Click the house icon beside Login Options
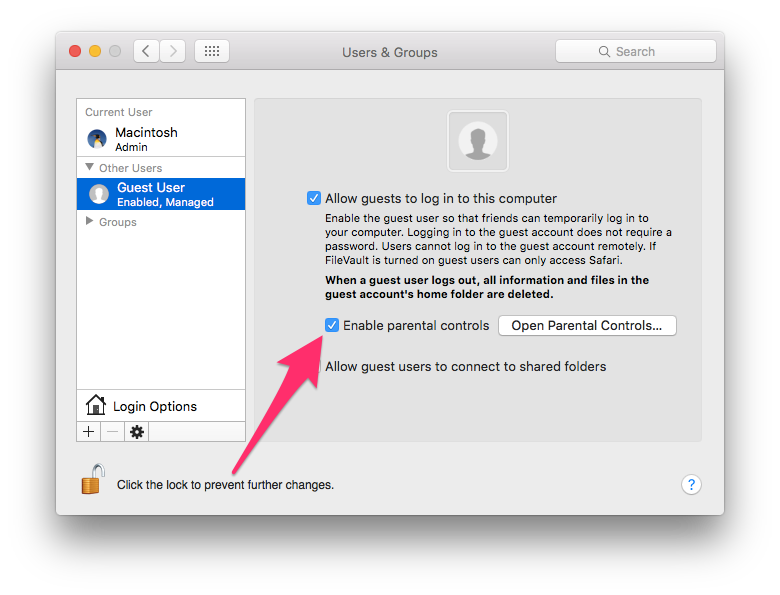The height and width of the screenshot is (595, 780). [x=96, y=405]
